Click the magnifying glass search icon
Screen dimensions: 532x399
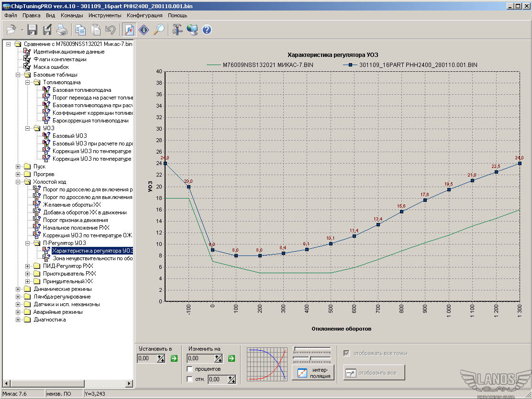tap(159, 30)
